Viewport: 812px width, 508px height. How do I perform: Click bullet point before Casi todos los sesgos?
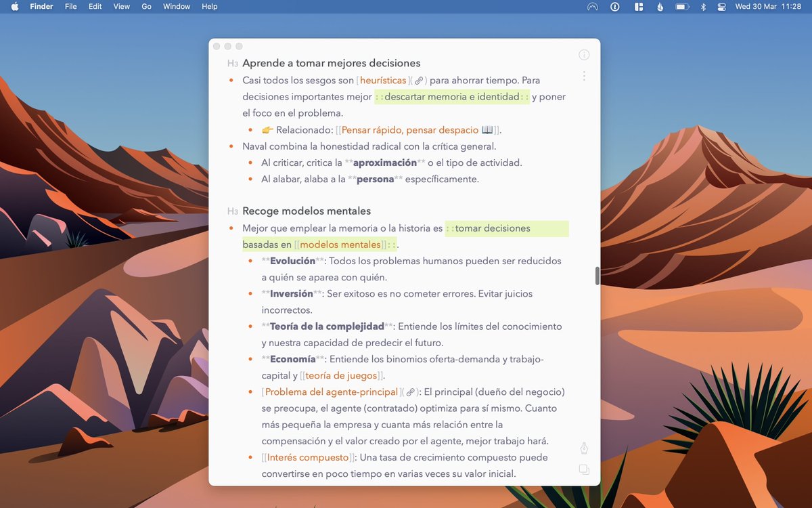[x=231, y=81]
